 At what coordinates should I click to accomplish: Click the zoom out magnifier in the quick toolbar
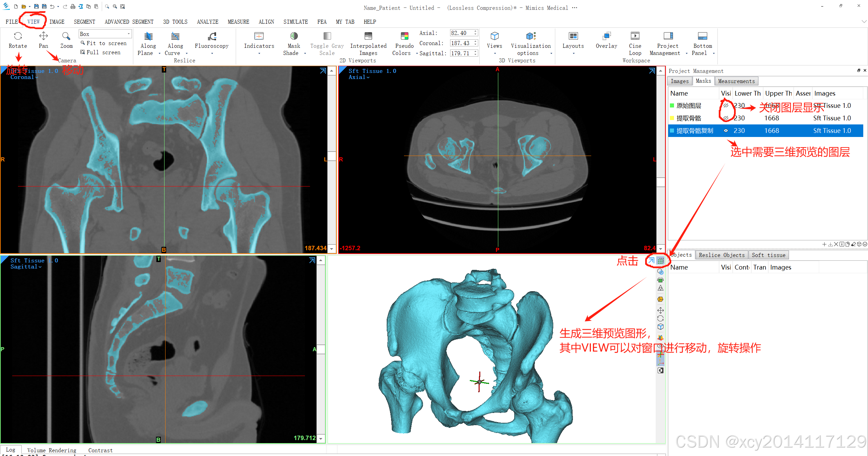pos(115,6)
